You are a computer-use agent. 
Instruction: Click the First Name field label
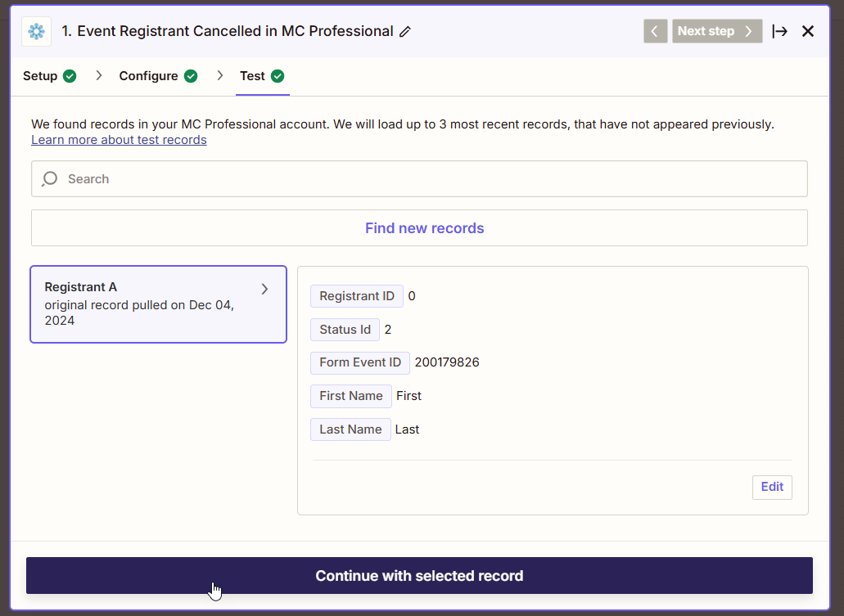click(351, 396)
